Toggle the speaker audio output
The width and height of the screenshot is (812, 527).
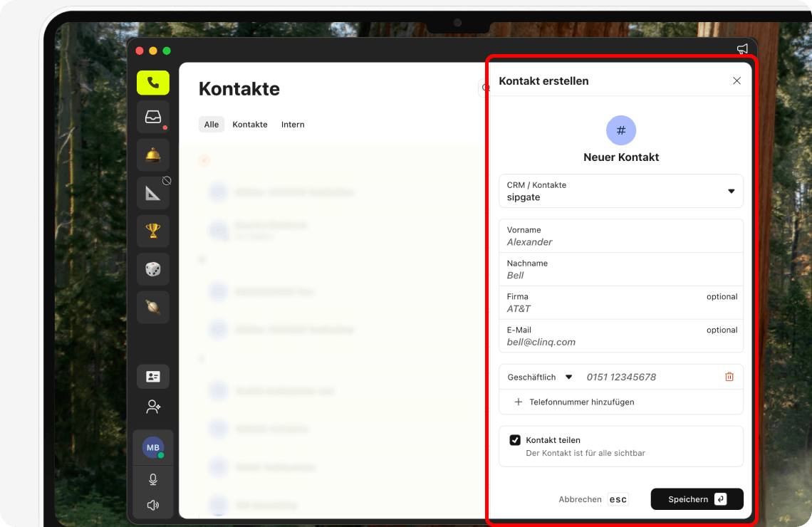click(x=152, y=505)
